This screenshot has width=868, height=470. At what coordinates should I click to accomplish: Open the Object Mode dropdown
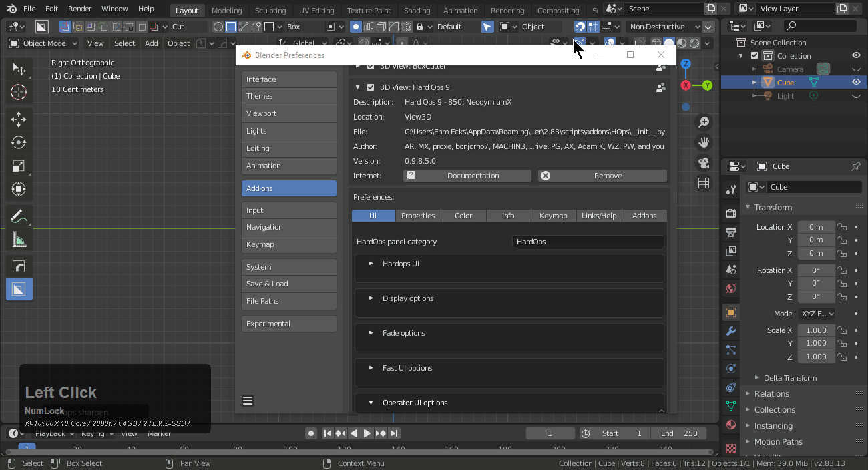click(43, 43)
